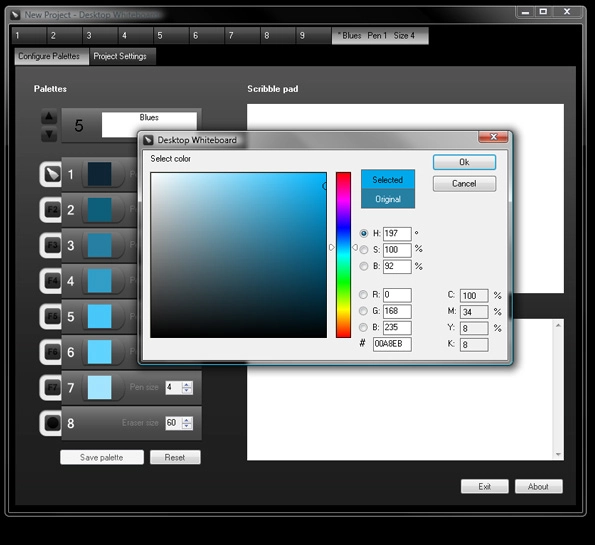Screen dimensions: 595x545
Task: Minimize the main Desktop Whiteboard window
Action: [x=526, y=12]
